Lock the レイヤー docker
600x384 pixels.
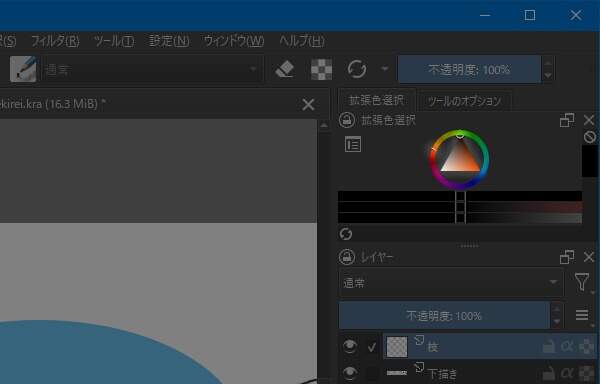click(x=347, y=257)
